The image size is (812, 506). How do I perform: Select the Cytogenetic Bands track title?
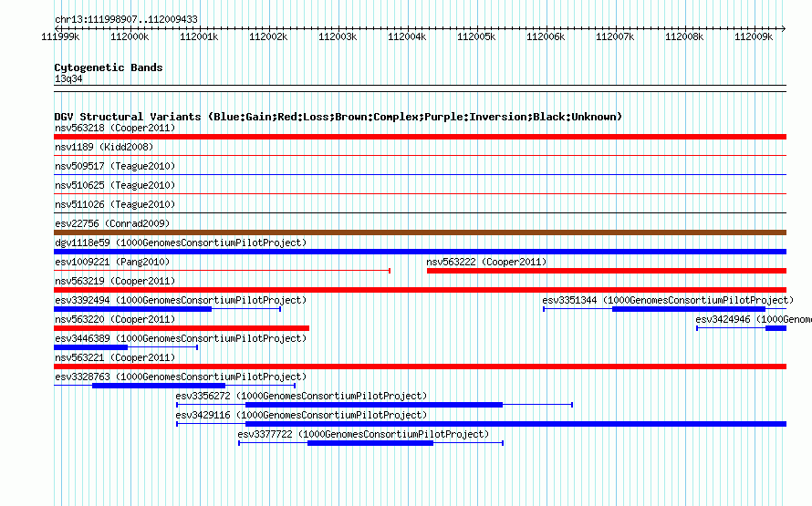point(109,67)
